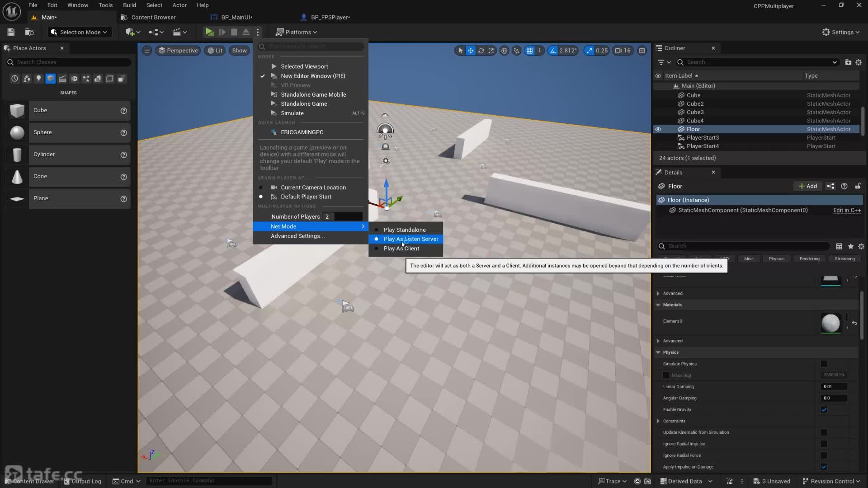The image size is (868, 488).
Task: Click Outliner settings gear icon
Action: pyautogui.click(x=859, y=62)
